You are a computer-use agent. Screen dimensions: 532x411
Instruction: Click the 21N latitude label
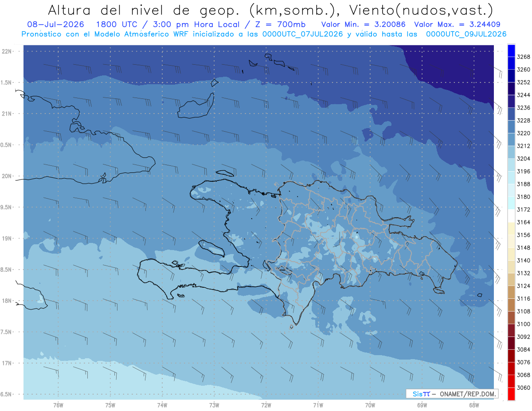(8, 114)
